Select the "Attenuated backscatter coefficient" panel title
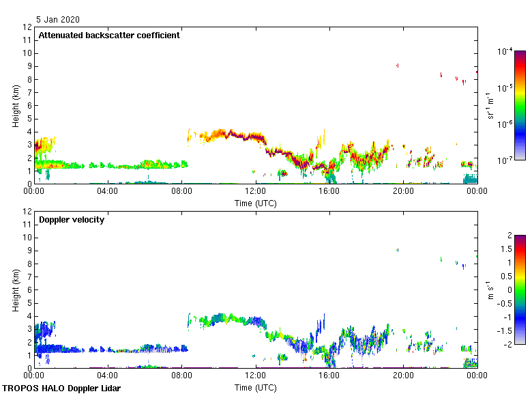Screen dimensions: 532x396 [x=109, y=36]
